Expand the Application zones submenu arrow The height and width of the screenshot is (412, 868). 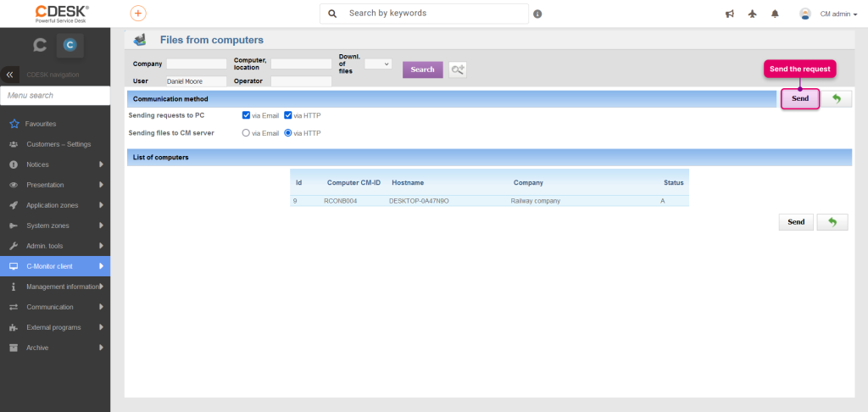point(102,205)
